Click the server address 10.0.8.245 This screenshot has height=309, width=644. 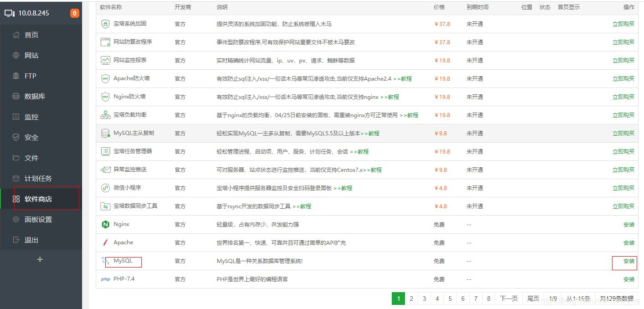(34, 13)
